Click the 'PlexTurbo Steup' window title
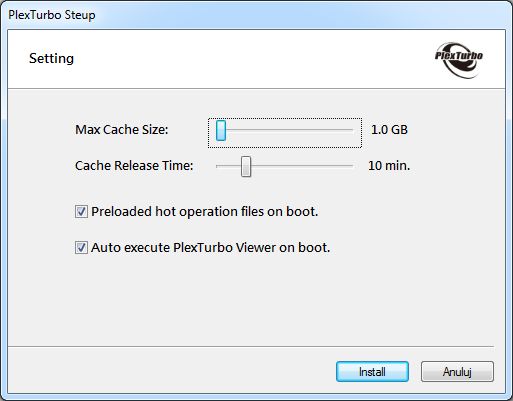Image resolution: width=513 pixels, height=401 pixels. click(52, 15)
